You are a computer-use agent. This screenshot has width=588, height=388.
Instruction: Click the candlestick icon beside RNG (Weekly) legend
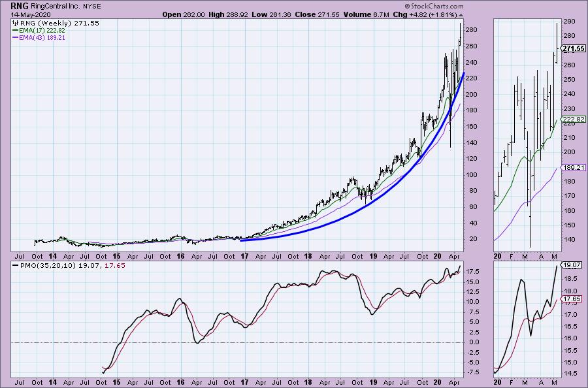(x=16, y=24)
